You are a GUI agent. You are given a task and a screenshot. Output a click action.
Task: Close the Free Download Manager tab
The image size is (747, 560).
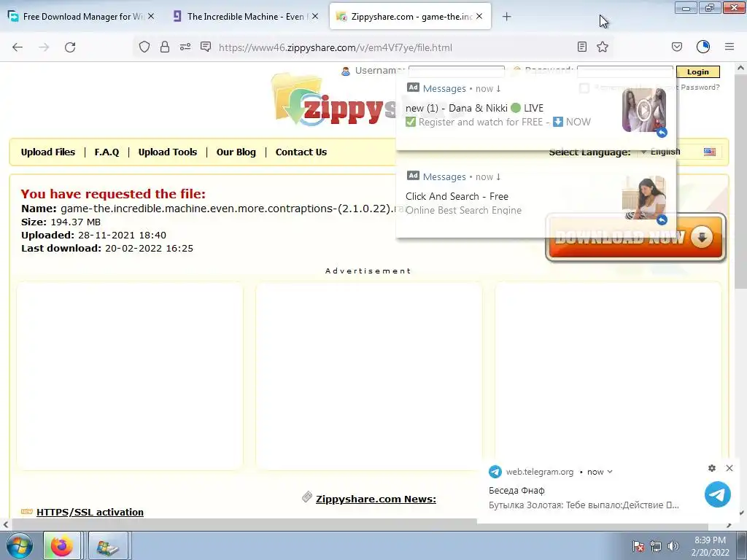click(x=151, y=16)
